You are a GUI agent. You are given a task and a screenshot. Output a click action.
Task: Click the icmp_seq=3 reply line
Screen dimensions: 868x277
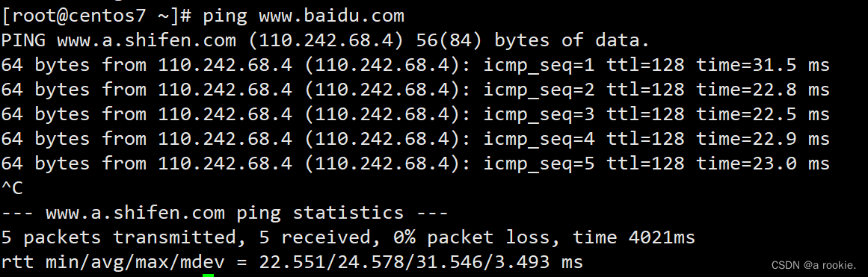[x=415, y=114]
